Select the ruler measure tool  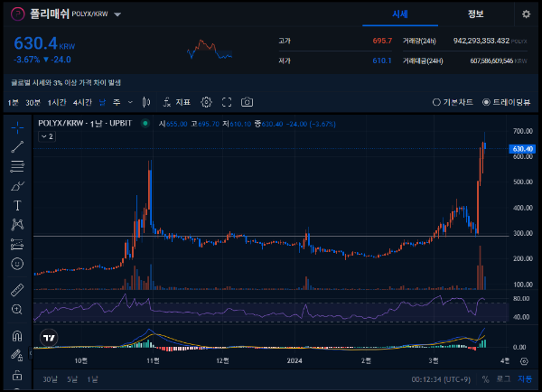coord(17,290)
